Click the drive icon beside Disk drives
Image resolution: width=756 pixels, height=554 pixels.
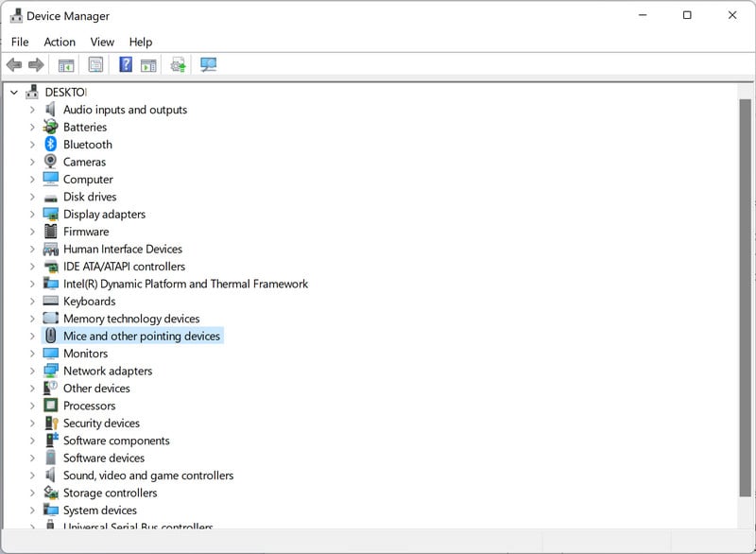point(51,198)
